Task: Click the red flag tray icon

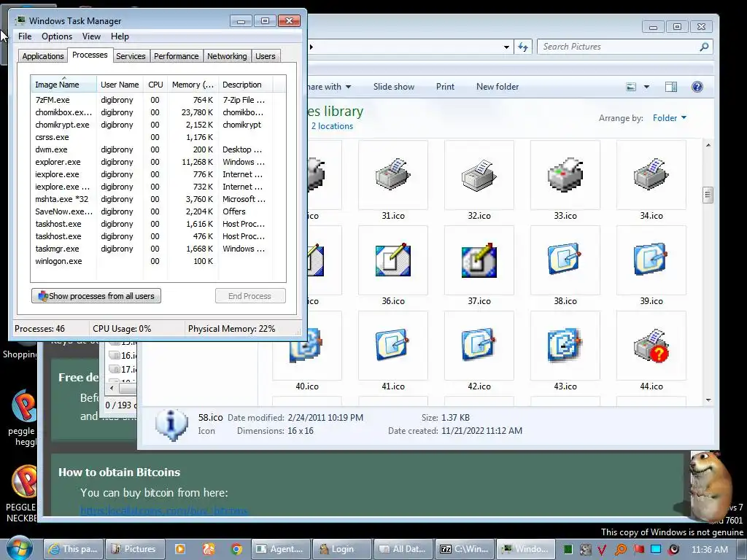Action: [x=639, y=549]
